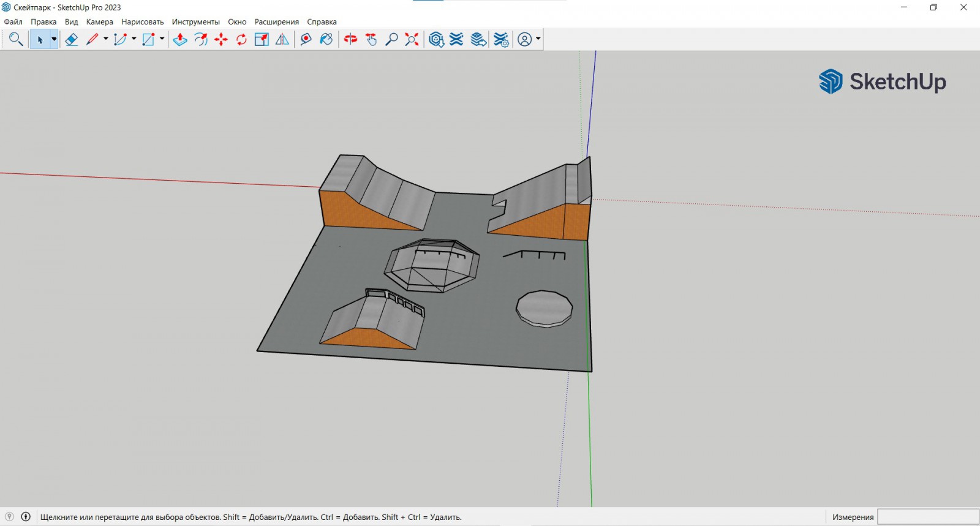Viewport: 980px width, 526px height.
Task: Activate the Orbit camera tool
Action: tap(350, 40)
